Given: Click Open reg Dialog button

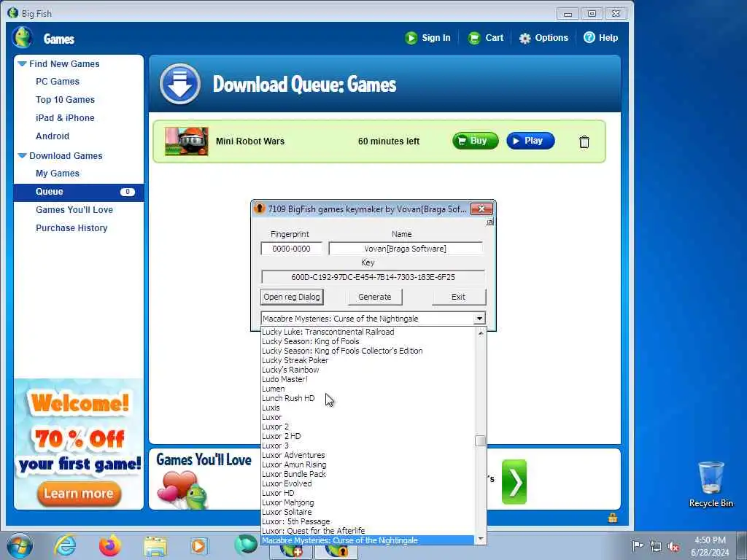Looking at the screenshot, I should click(292, 297).
